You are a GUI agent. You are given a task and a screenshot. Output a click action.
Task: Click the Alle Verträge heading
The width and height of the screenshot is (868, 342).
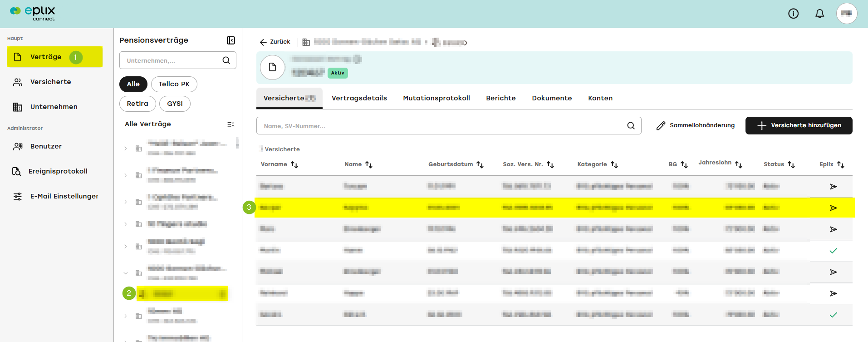pos(148,124)
